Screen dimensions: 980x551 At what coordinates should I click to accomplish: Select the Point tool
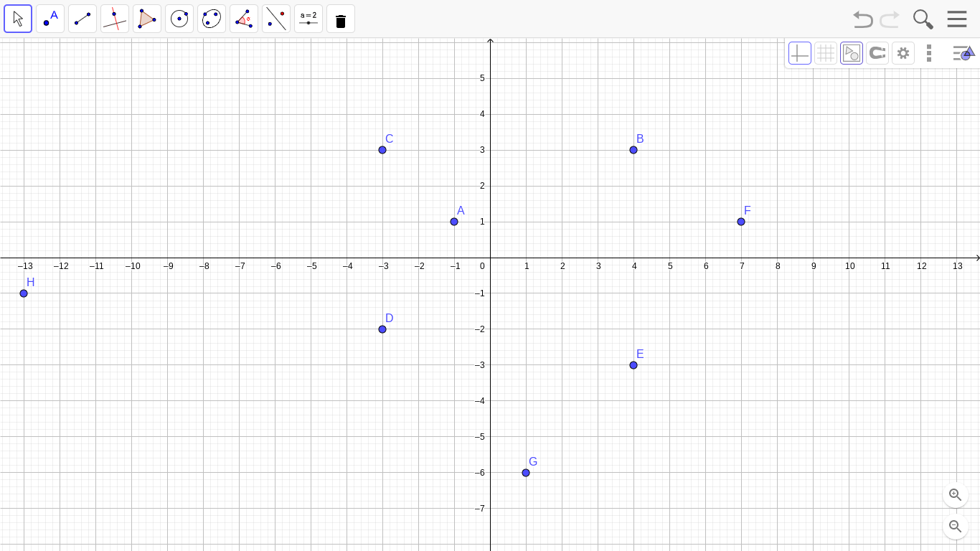pos(50,19)
